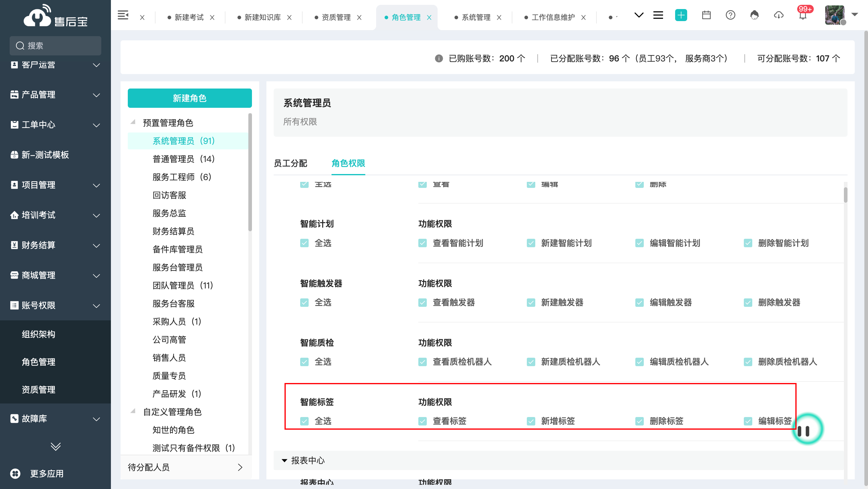Collapse the sidebar with the menu-fold icon
Screen dimensions: 868x489
click(x=123, y=15)
